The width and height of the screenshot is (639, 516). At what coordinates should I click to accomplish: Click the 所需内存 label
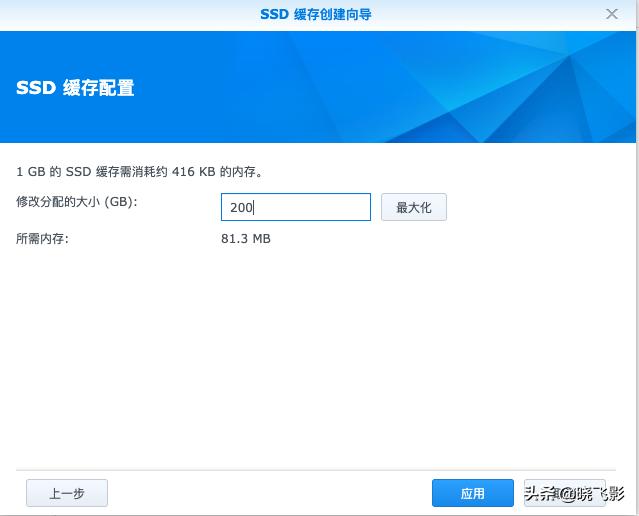[42, 238]
